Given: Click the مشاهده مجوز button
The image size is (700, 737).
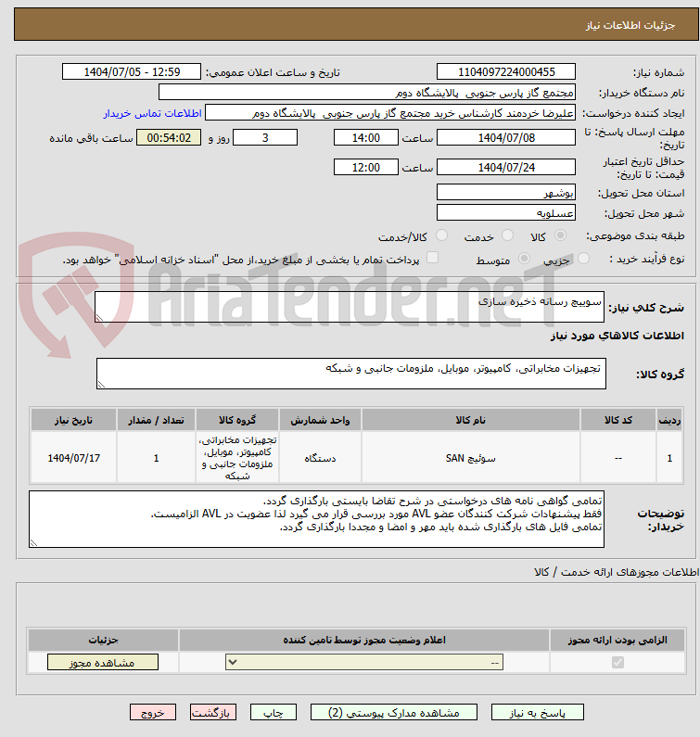Looking at the screenshot, I should click(103, 663).
